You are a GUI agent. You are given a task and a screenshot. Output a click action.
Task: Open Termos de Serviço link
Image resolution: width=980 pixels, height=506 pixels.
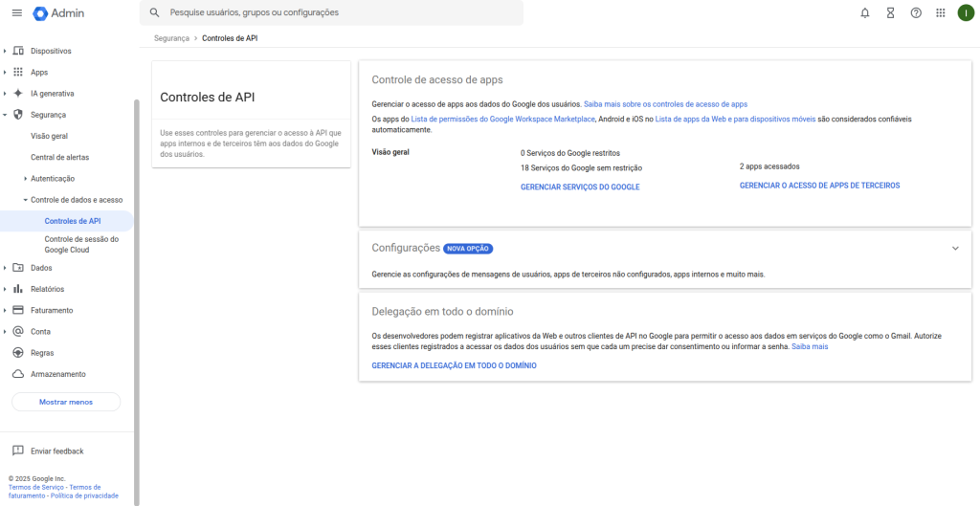(36, 487)
